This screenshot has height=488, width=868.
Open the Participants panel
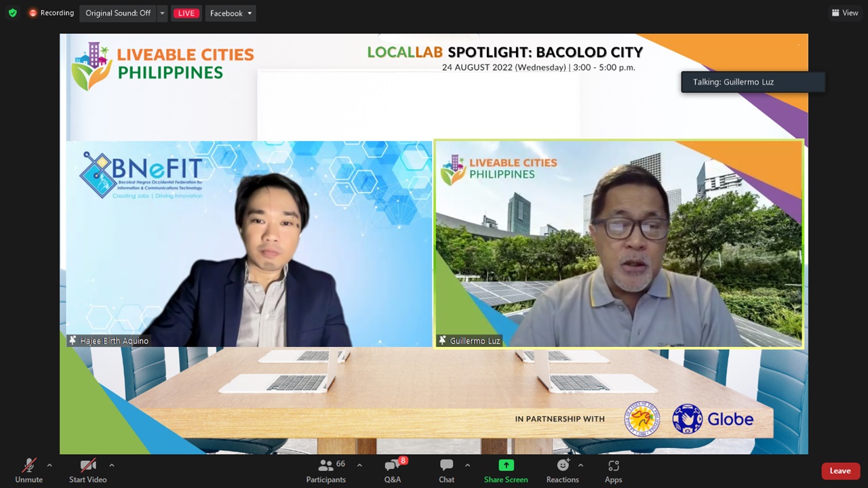click(325, 471)
